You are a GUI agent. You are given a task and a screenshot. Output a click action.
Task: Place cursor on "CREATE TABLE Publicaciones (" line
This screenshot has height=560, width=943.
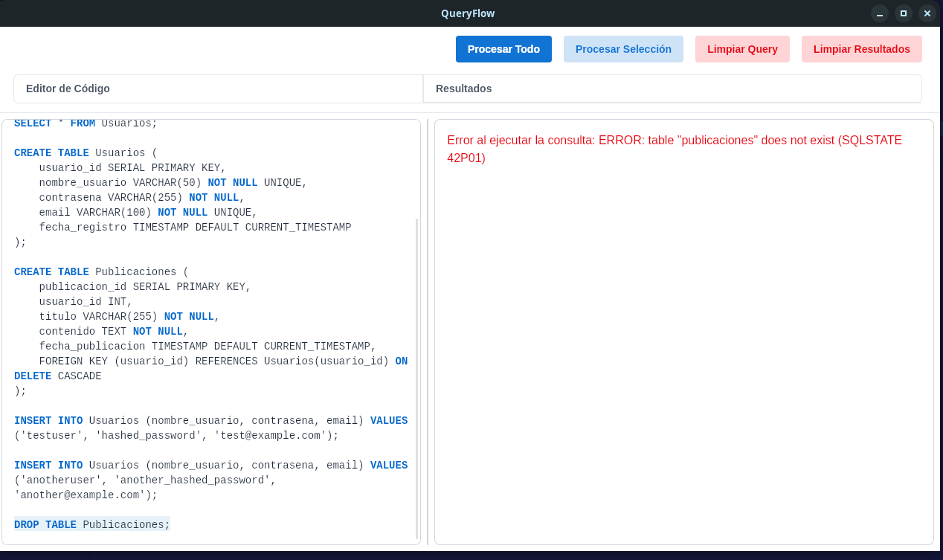[x=101, y=272]
